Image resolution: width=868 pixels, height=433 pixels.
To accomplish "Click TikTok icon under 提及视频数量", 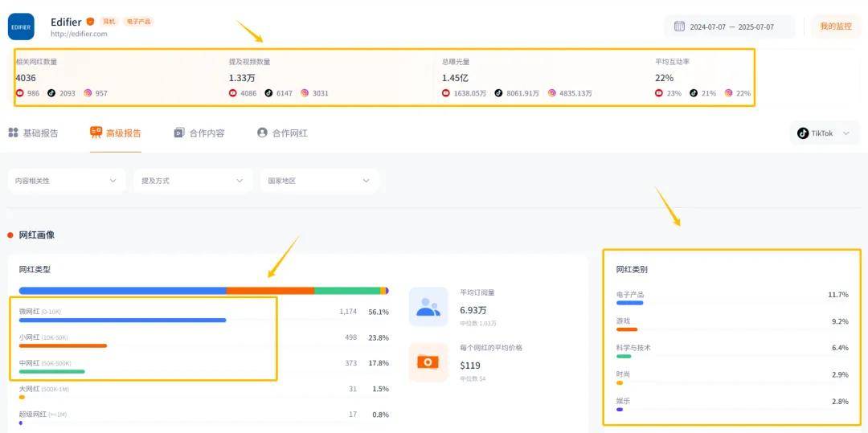I will (268, 93).
